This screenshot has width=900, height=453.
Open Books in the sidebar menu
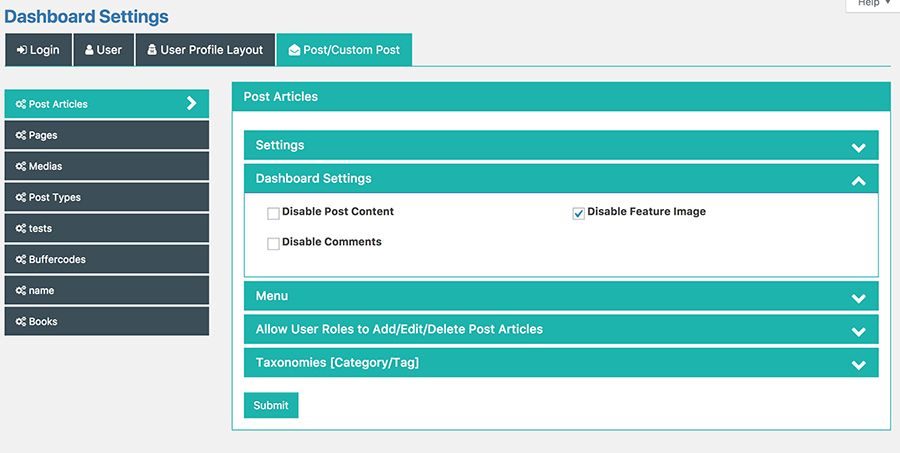(107, 321)
